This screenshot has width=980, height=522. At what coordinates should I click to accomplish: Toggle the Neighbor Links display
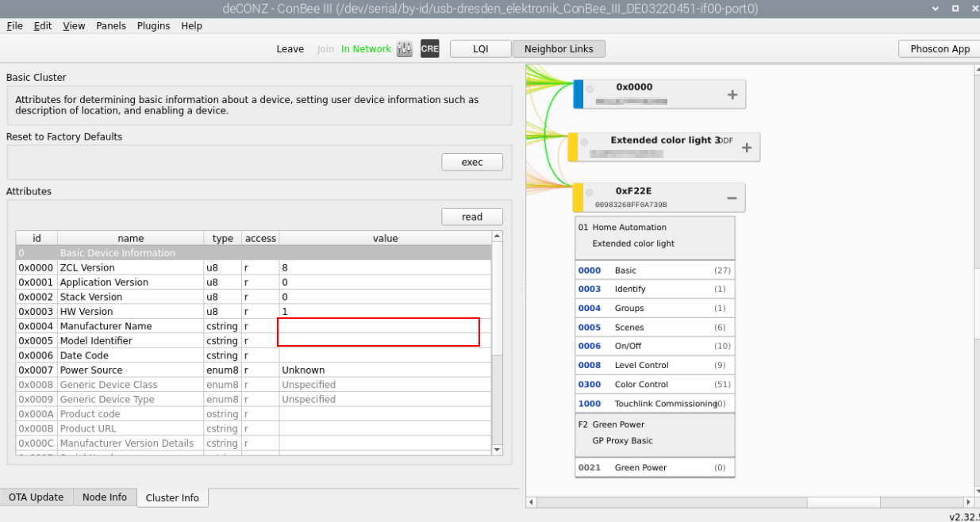(559, 49)
